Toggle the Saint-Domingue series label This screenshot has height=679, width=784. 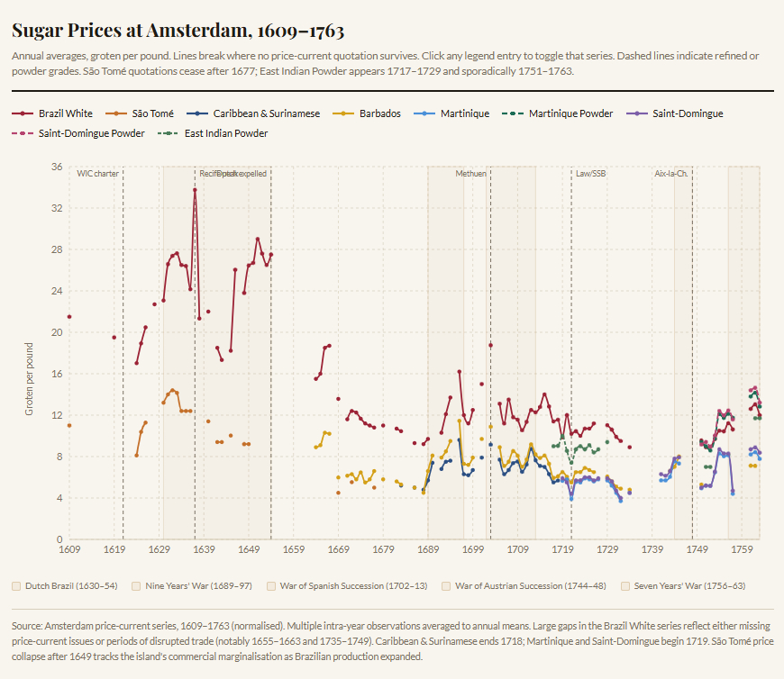688,114
